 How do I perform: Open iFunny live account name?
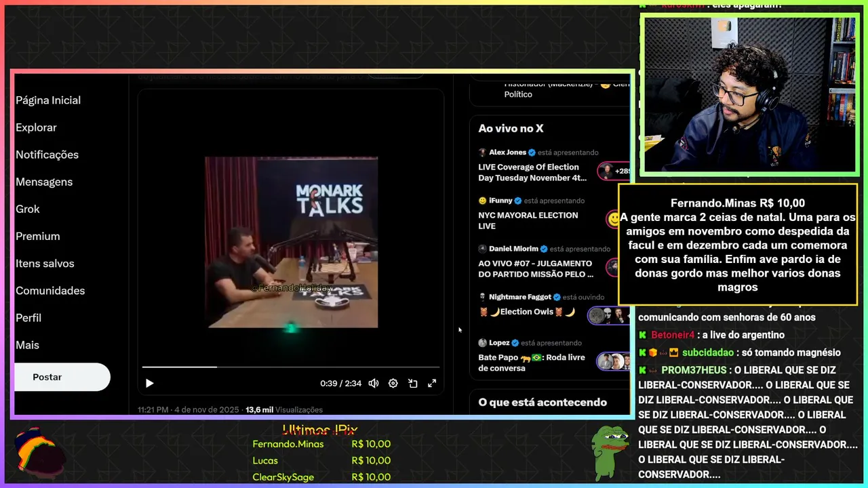coord(500,201)
